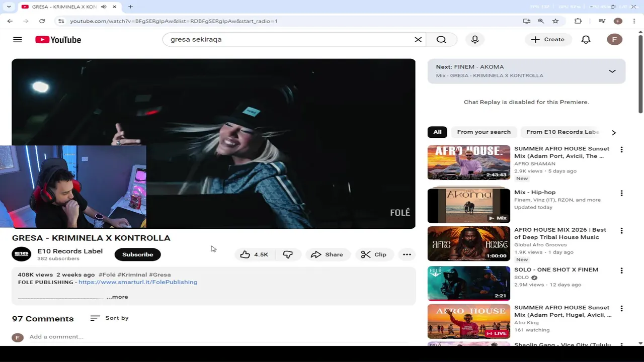Viewport: 644px width, 362px height.
Task: Open SUMMER AFRO HOUSE 2:43:43 thumbnail
Action: click(x=468, y=162)
